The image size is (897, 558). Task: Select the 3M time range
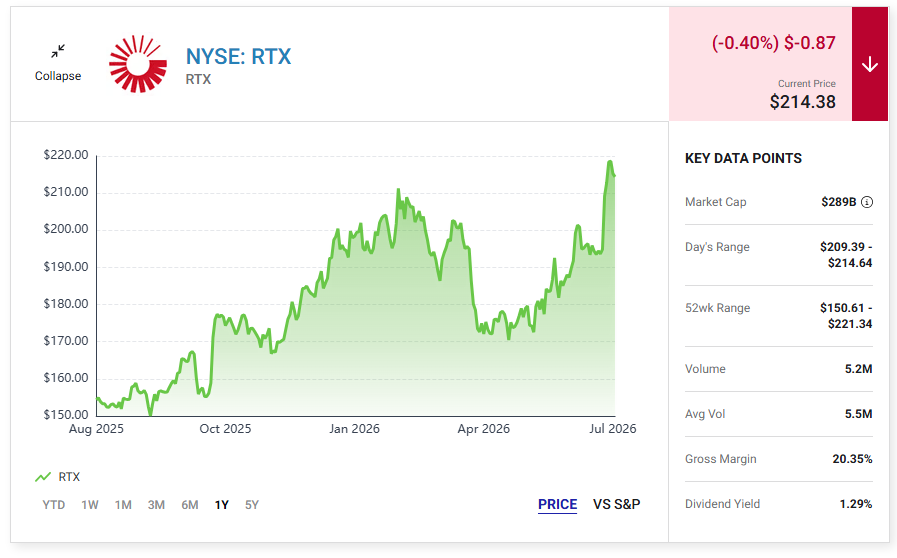[x=156, y=505]
